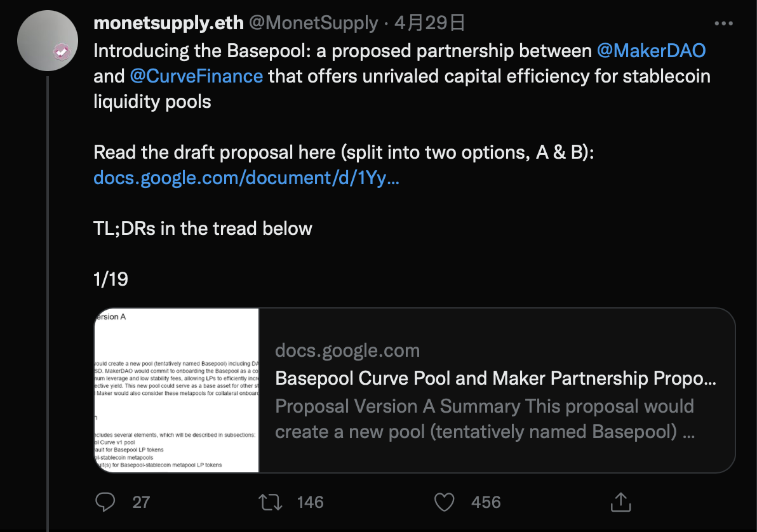Click the Proposal Version A Summary description
Screen dimensions: 757x532
pyautogui.click(x=485, y=419)
